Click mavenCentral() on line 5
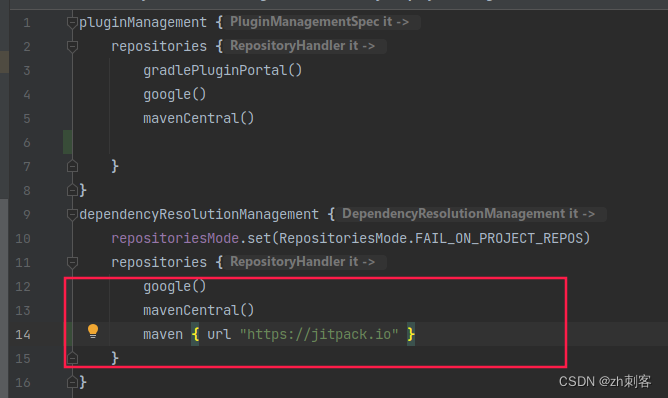This screenshot has height=398, width=668. (x=199, y=118)
